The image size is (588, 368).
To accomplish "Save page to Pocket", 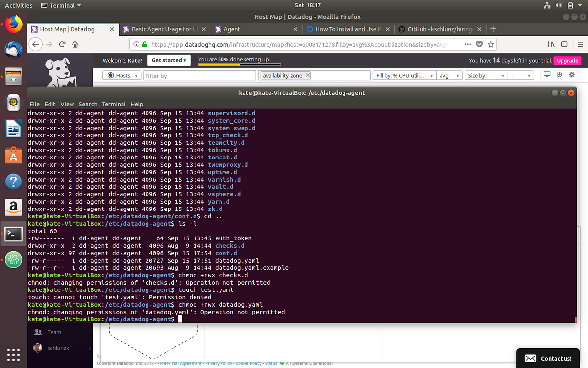I will [479, 44].
